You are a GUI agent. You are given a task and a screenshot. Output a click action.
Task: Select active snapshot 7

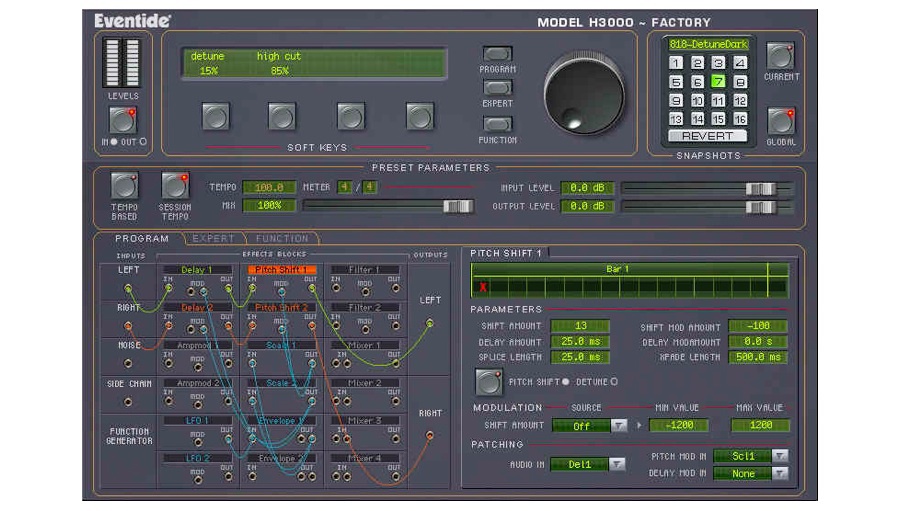point(718,82)
